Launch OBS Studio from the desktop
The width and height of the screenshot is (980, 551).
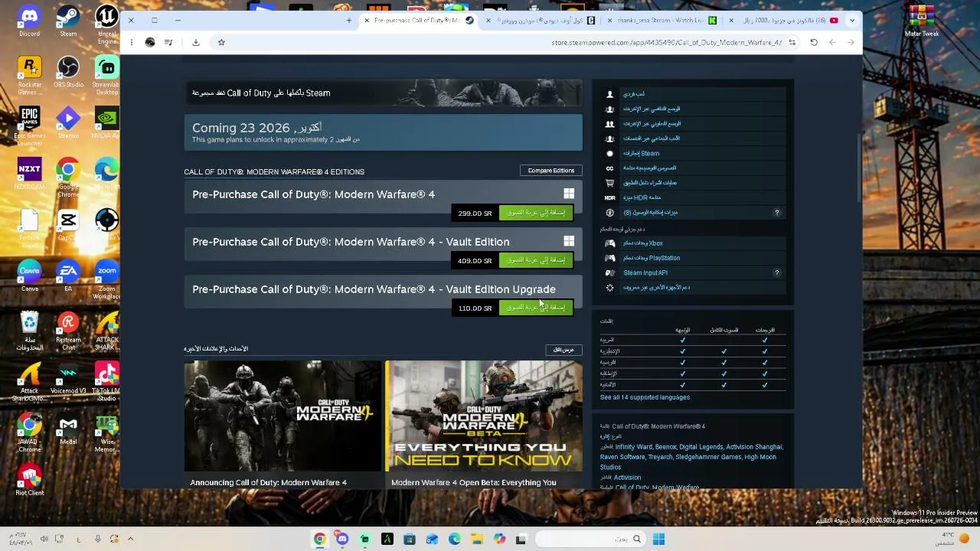(68, 73)
